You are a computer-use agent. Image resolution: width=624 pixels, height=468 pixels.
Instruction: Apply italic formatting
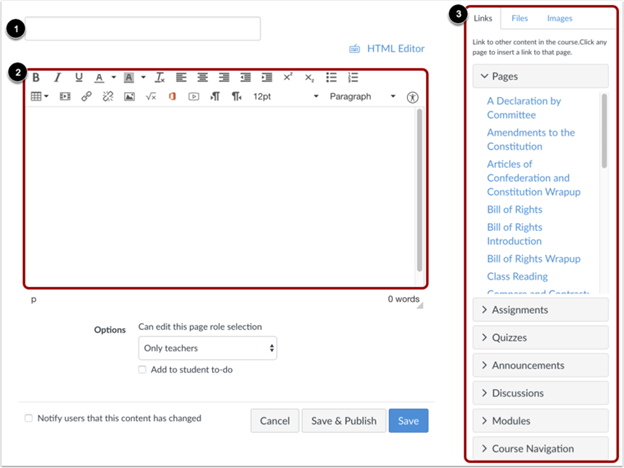coord(58,77)
